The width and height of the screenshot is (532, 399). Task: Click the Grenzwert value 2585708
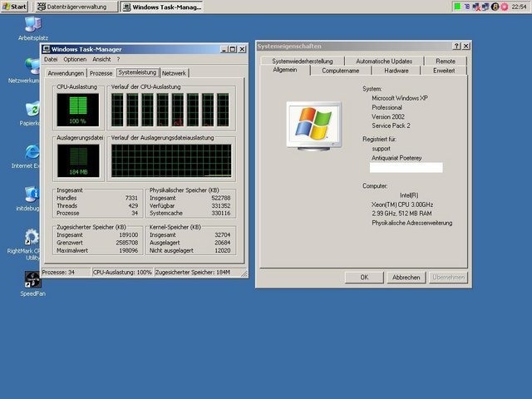coord(127,243)
